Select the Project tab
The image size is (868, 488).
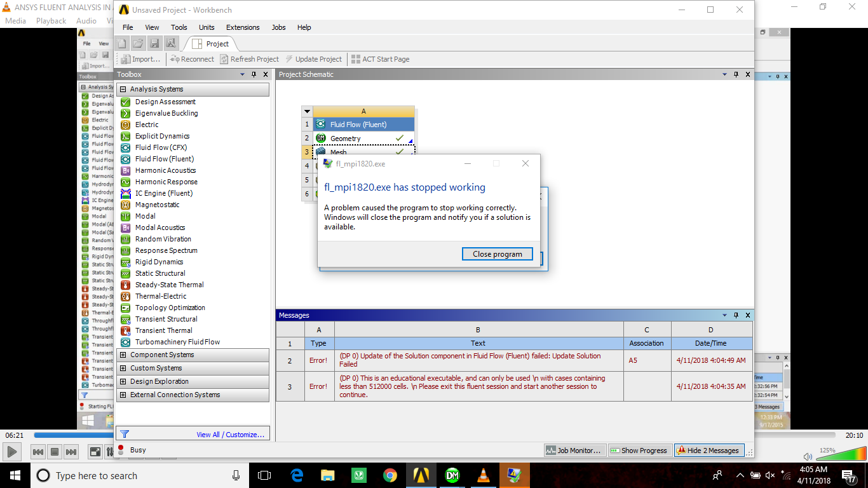click(210, 44)
